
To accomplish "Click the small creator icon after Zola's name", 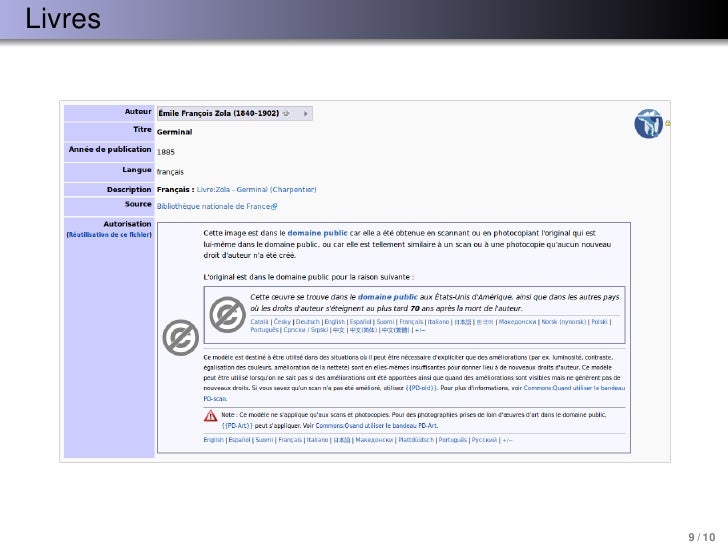I will (286, 113).
